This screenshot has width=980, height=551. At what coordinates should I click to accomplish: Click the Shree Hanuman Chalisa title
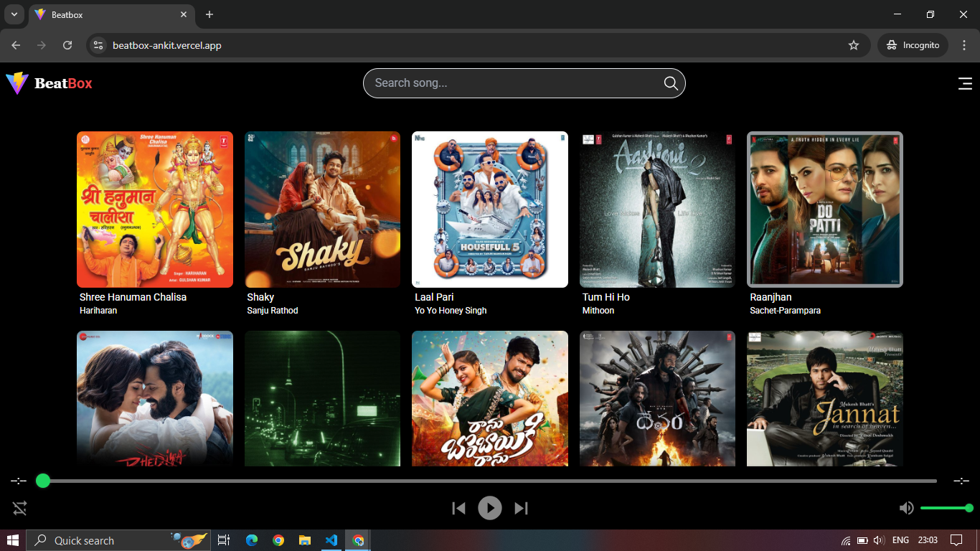133,297
